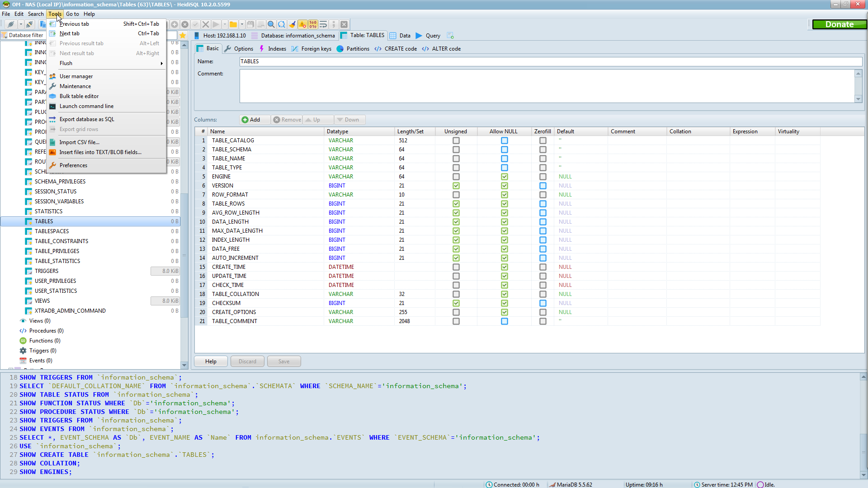Uncheck Allow NULL for VERSION column

point(504,186)
